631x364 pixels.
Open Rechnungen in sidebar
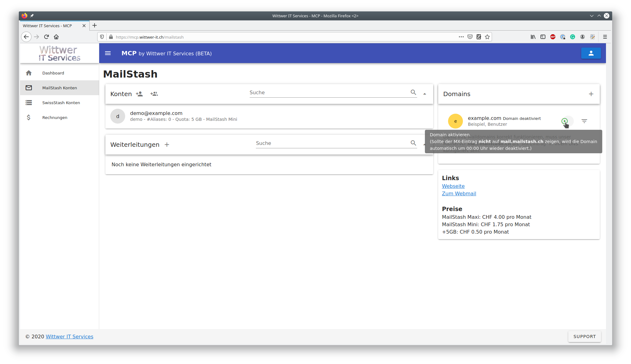59,117
